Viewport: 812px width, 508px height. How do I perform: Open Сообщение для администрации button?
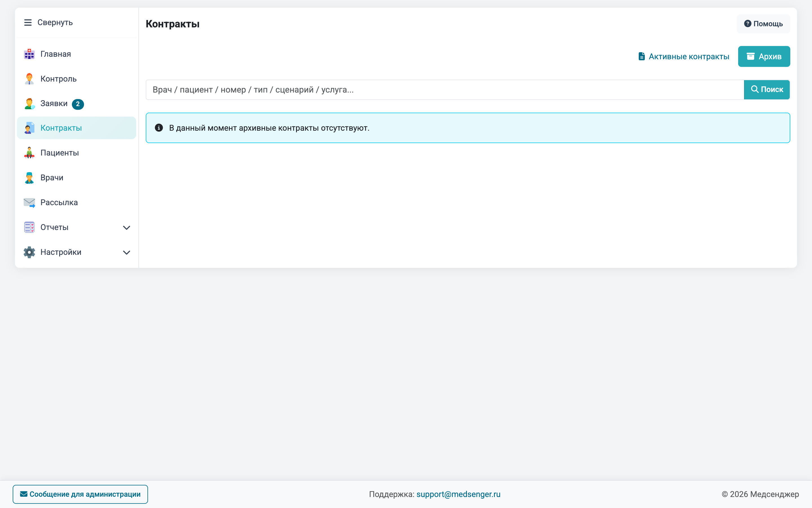tap(80, 494)
